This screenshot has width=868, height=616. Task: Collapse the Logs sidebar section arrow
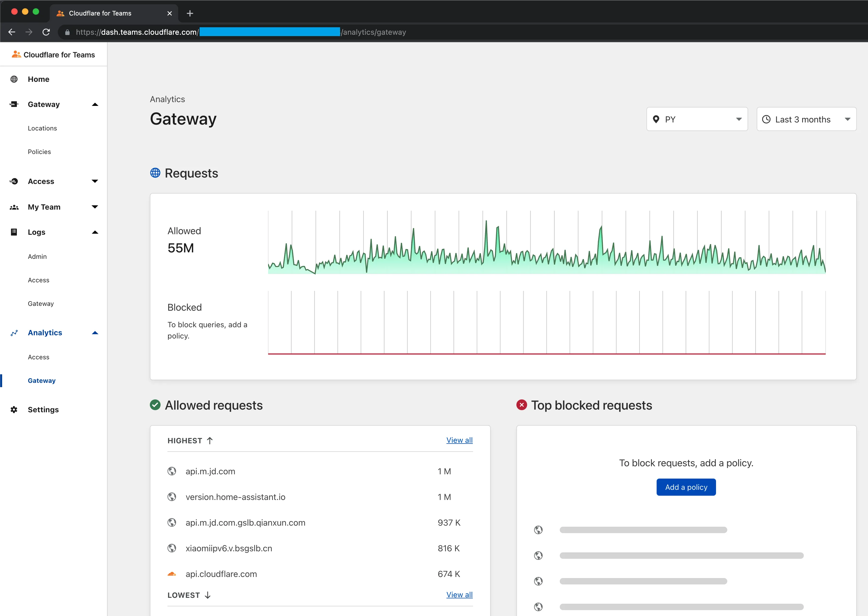pyautogui.click(x=95, y=232)
